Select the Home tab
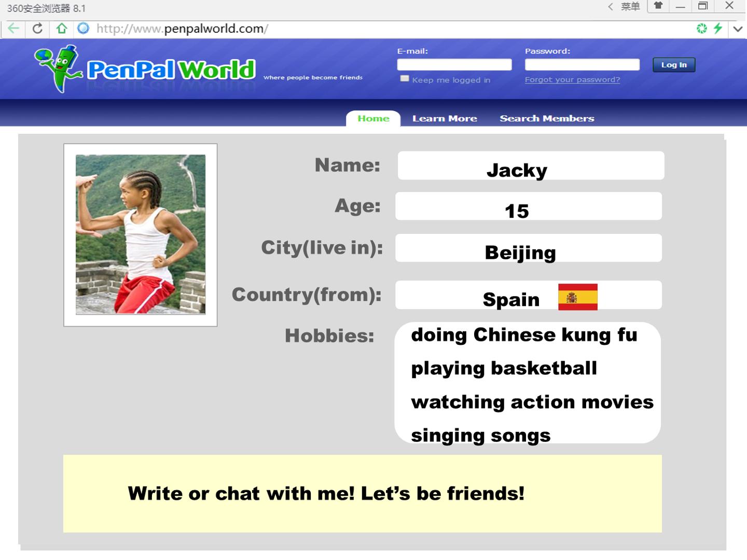Viewport: 747px width, 560px height. (x=374, y=118)
